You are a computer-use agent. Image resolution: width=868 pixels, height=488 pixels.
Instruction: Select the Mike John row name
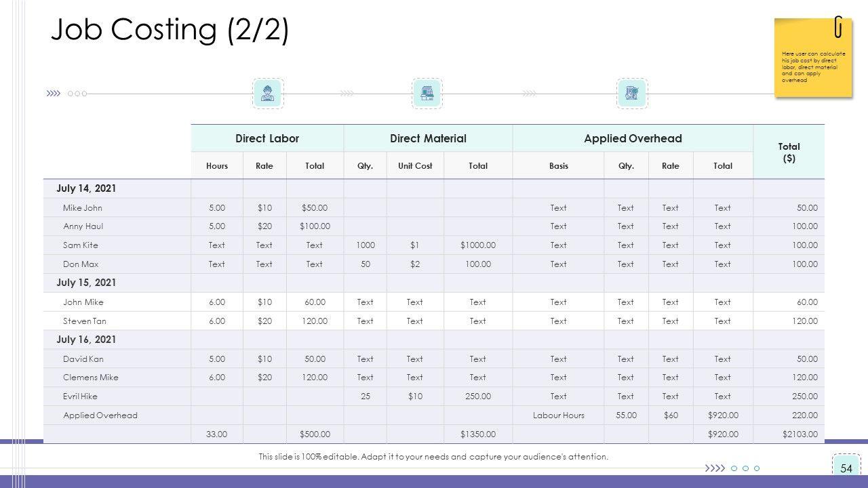coord(83,208)
